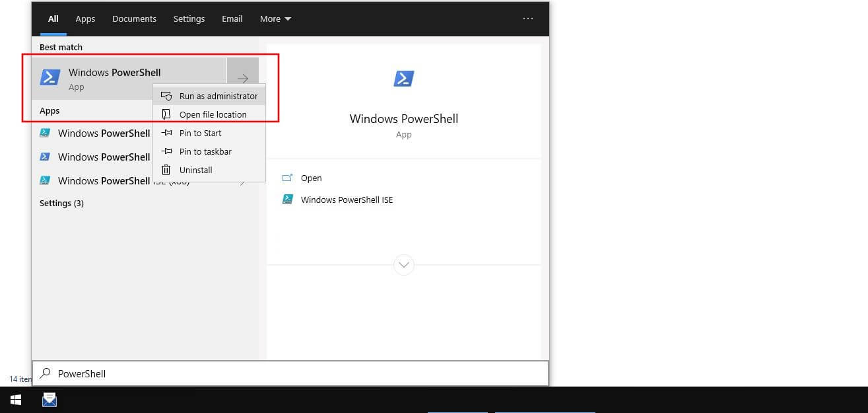
Task: Open the Windows Start button
Action: pos(16,400)
